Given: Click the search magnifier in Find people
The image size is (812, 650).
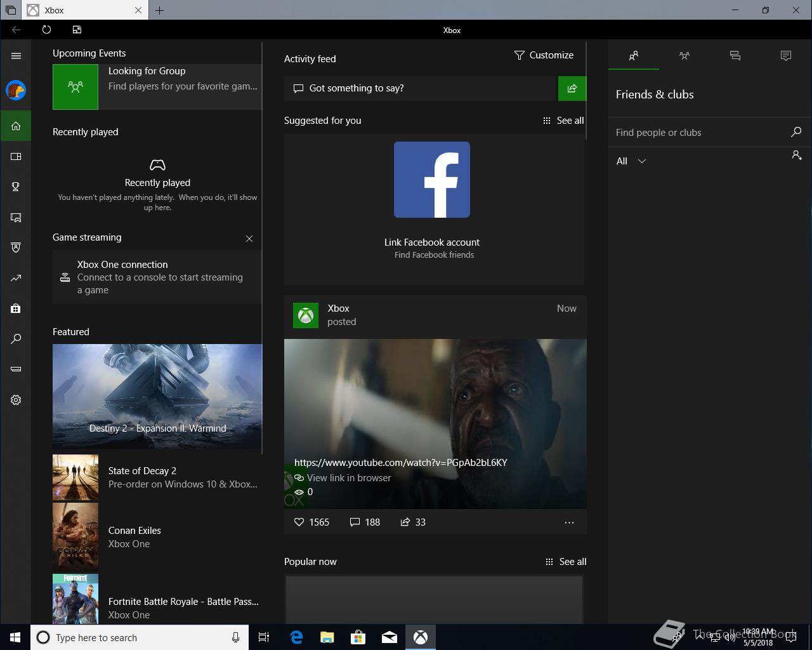Looking at the screenshot, I should [x=796, y=132].
